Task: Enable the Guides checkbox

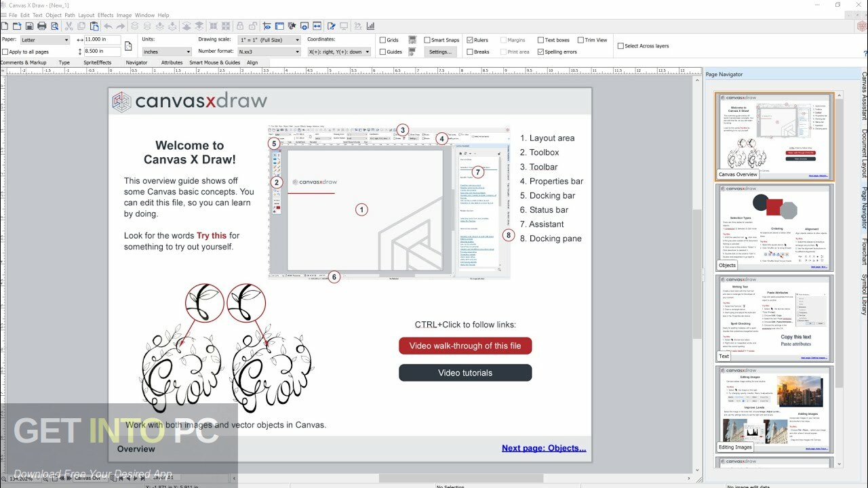Action: click(x=383, y=52)
